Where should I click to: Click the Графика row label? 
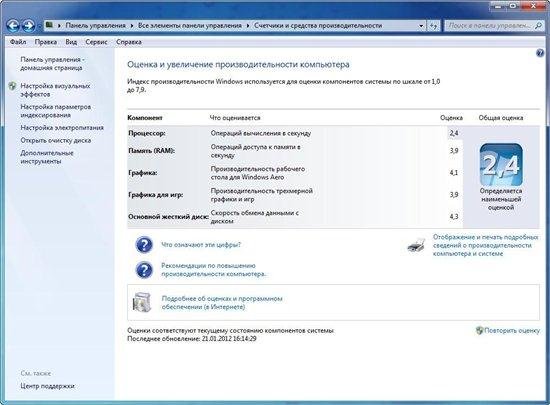click(x=142, y=173)
